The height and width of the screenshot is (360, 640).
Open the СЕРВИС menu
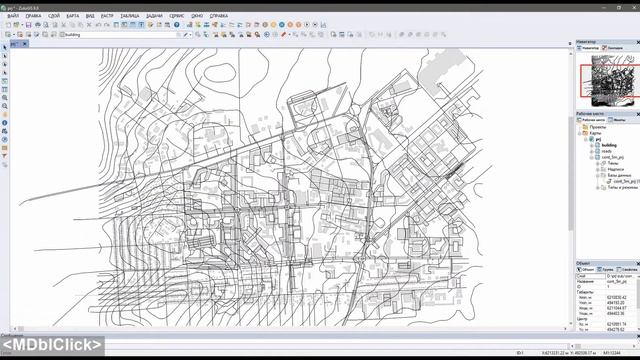(176, 16)
